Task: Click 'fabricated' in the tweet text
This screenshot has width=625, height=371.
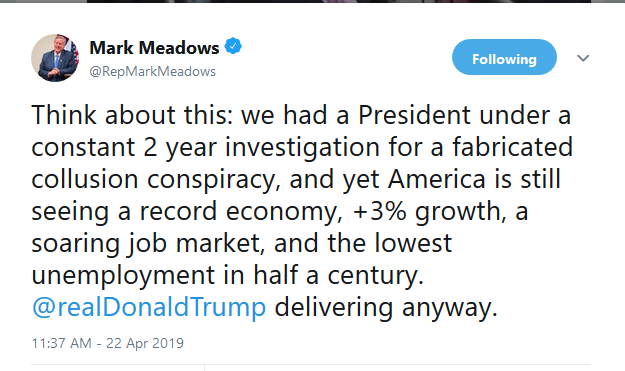Action: pyautogui.click(x=512, y=147)
